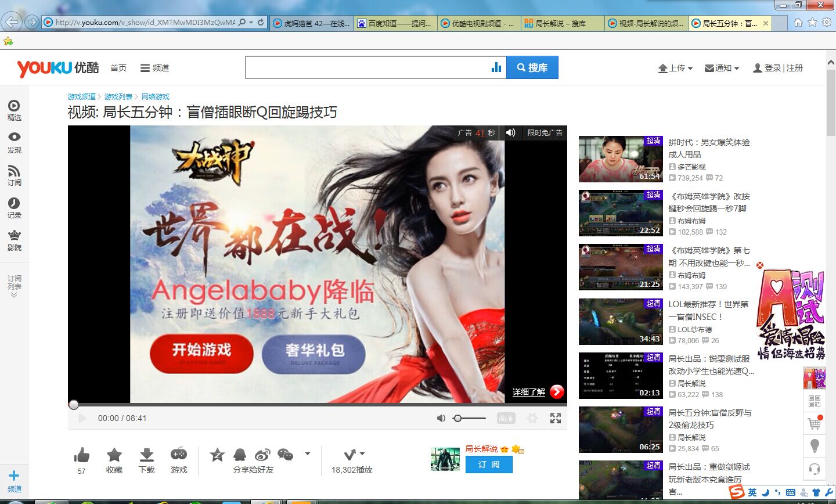Open browser favorites star icon
Screen dimensions: 836x504
point(812,22)
